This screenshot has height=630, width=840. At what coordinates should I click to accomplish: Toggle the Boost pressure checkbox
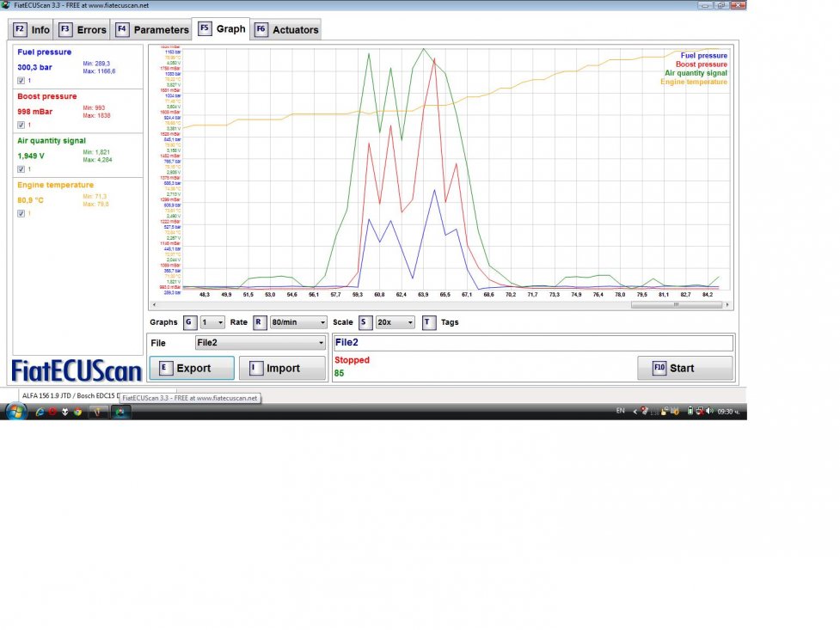pyautogui.click(x=21, y=125)
